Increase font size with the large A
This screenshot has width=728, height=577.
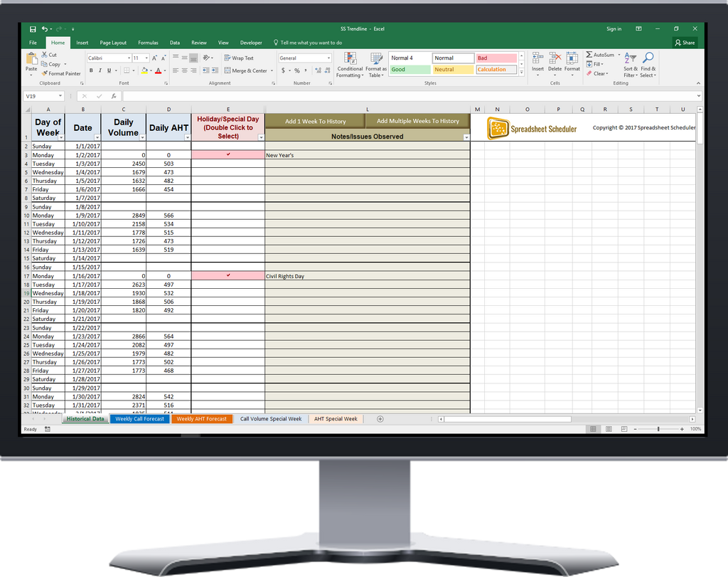point(154,58)
